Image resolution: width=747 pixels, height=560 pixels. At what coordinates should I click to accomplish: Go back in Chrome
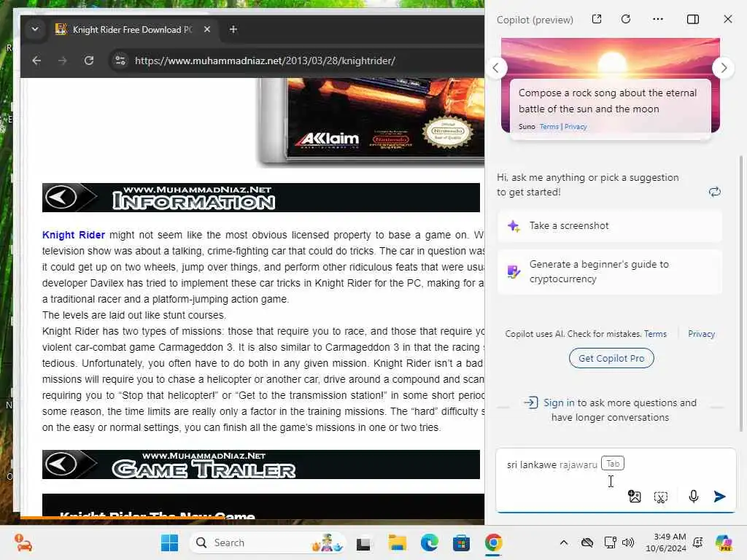point(36,61)
